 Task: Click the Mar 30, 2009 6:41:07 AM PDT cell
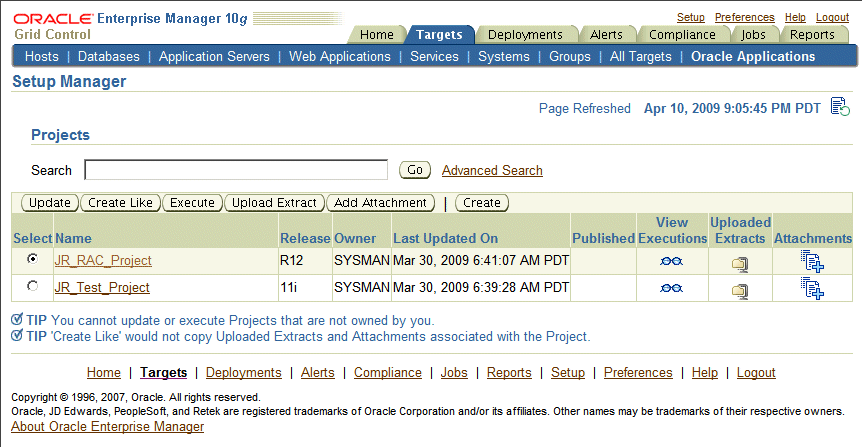[x=480, y=260]
